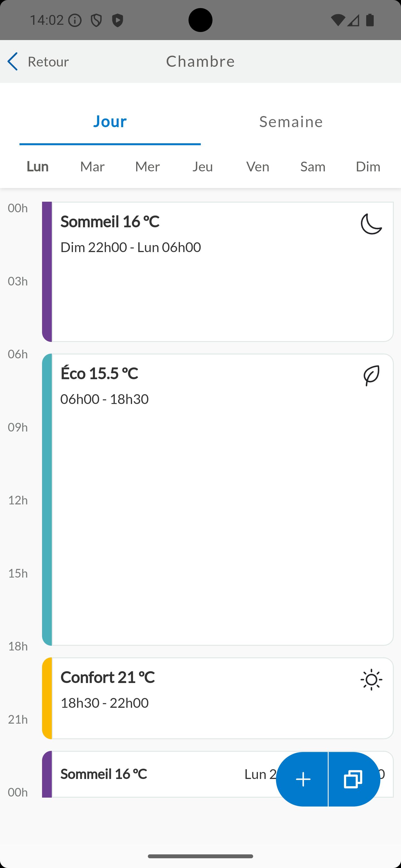Tap the purple Sommeil color bar
This screenshot has width=401, height=868.
tap(47, 272)
